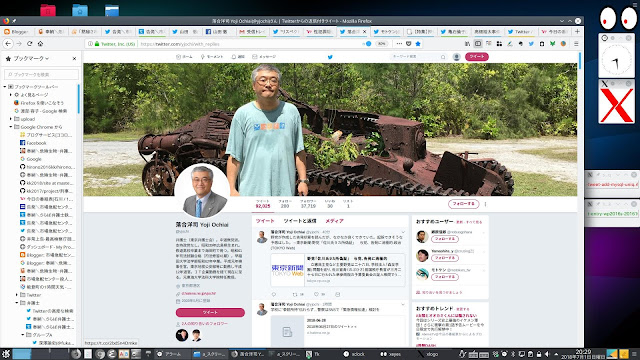Open the xclock task in taskbar
640x360 pixels.
(x=354, y=354)
